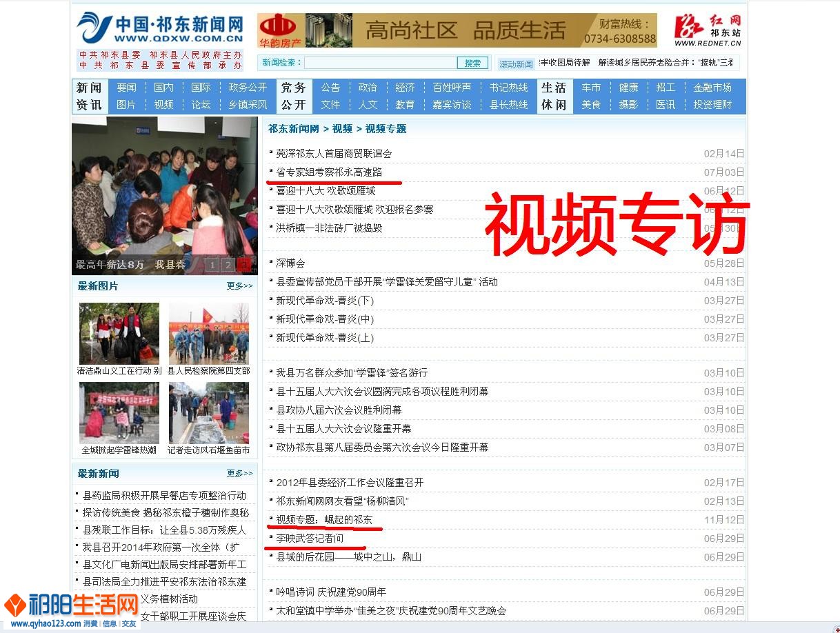Open the 华韵房产 banner advertisement
840x633 pixels.
457,30
